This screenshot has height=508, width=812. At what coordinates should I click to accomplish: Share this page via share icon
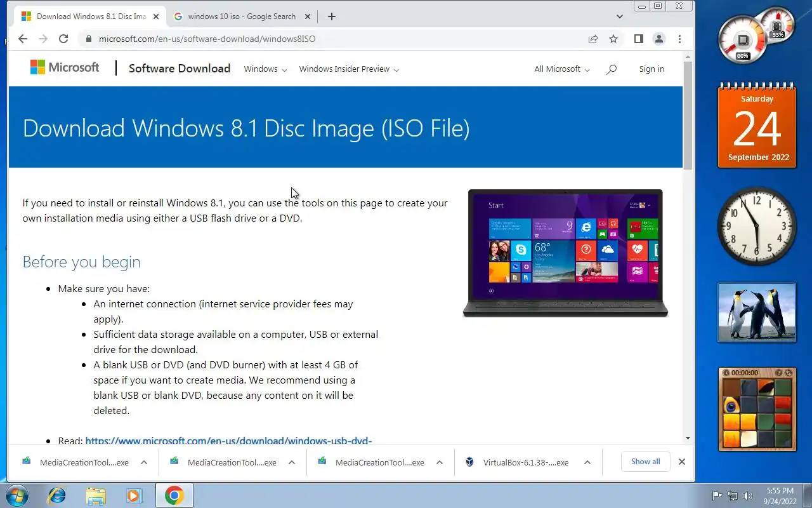point(593,39)
